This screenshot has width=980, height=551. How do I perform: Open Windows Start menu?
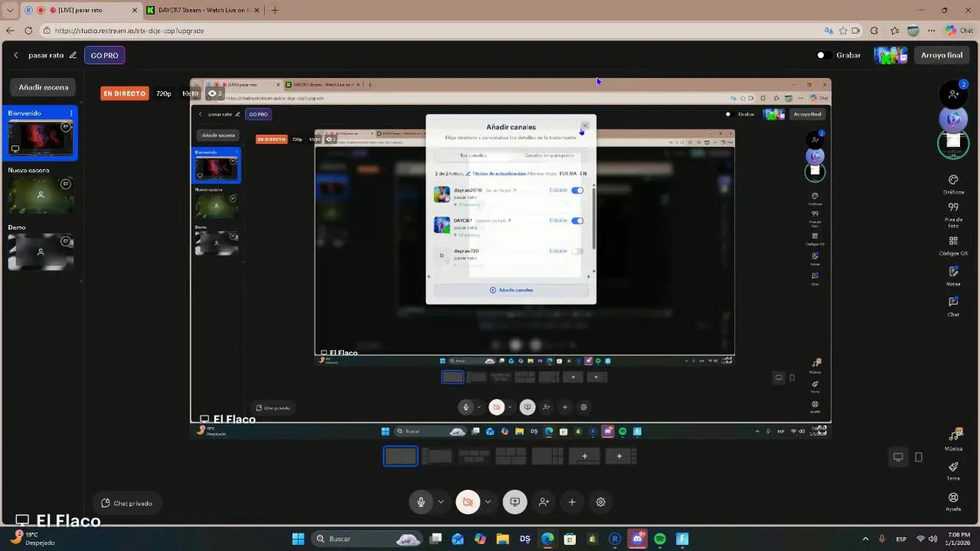[x=298, y=539]
